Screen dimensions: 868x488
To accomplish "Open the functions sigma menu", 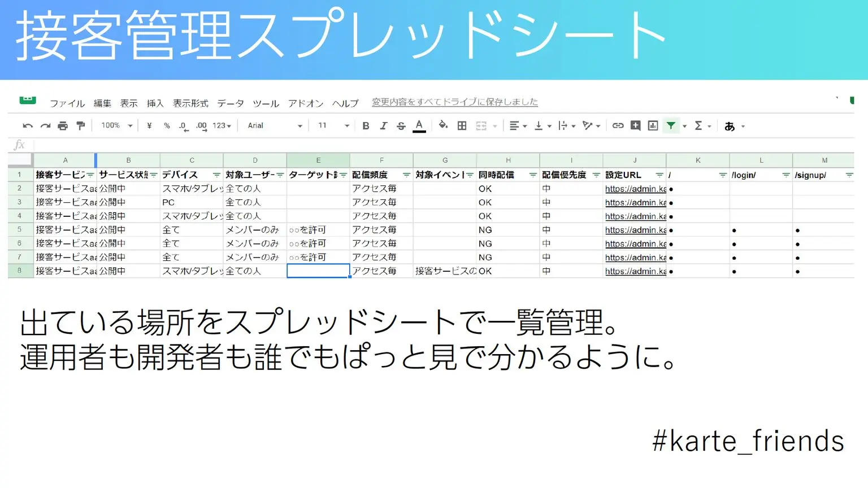I will click(702, 125).
